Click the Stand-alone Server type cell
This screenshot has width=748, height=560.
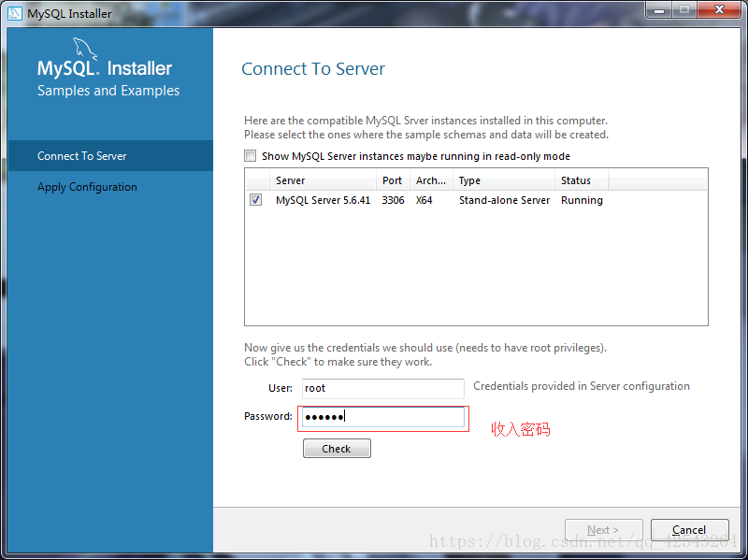(x=504, y=200)
